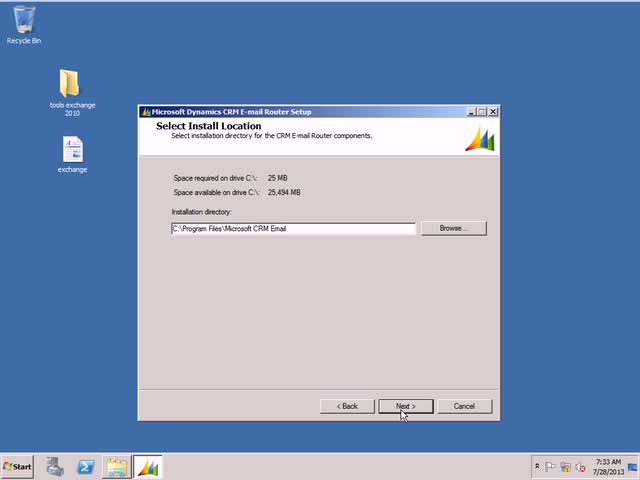Screen dimensions: 640x480
Task: Click the Next > button
Action: tap(406, 406)
